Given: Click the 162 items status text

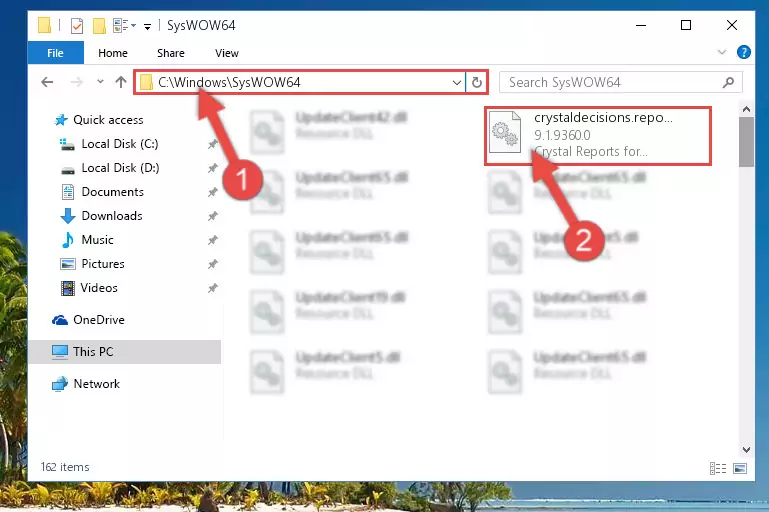Looking at the screenshot, I should click(x=65, y=467).
